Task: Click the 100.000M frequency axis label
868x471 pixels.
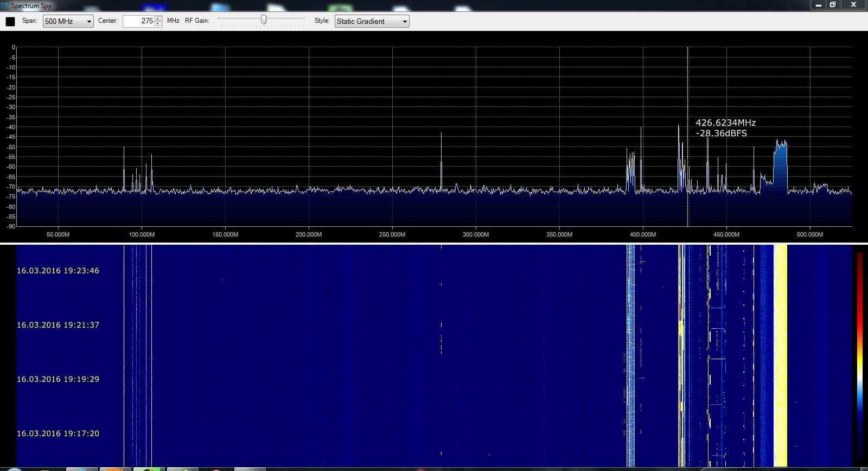Action: click(142, 234)
